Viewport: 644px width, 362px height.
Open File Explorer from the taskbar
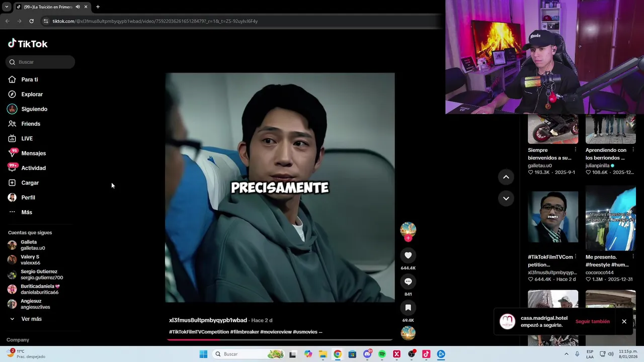click(323, 354)
